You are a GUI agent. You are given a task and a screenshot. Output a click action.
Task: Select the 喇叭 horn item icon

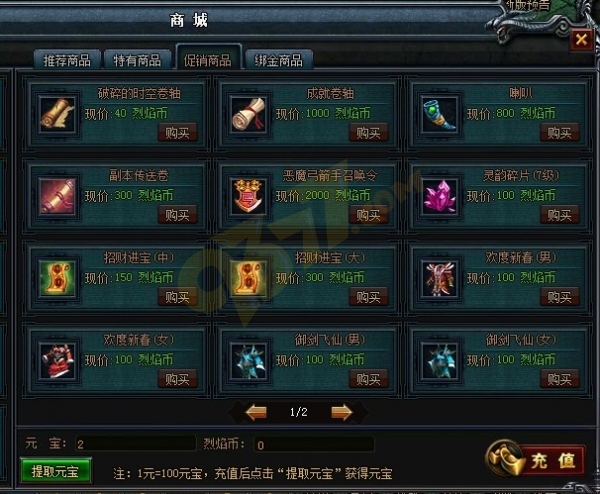440,114
